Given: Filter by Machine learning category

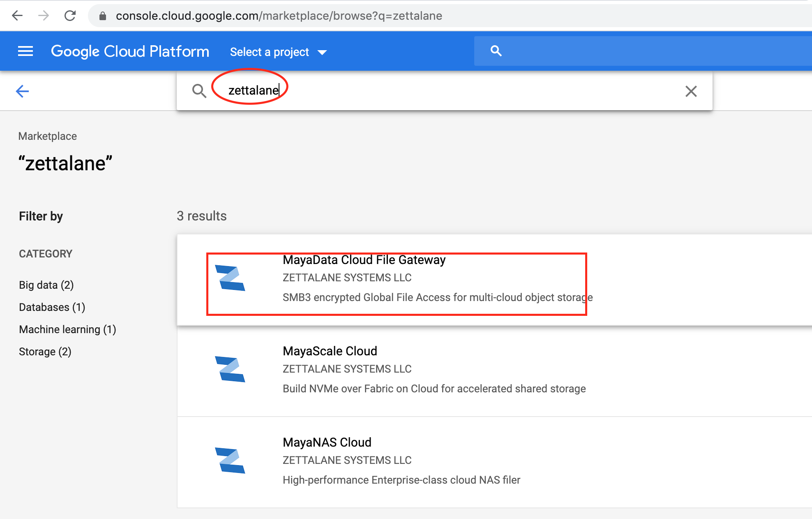Looking at the screenshot, I should pyautogui.click(x=67, y=329).
